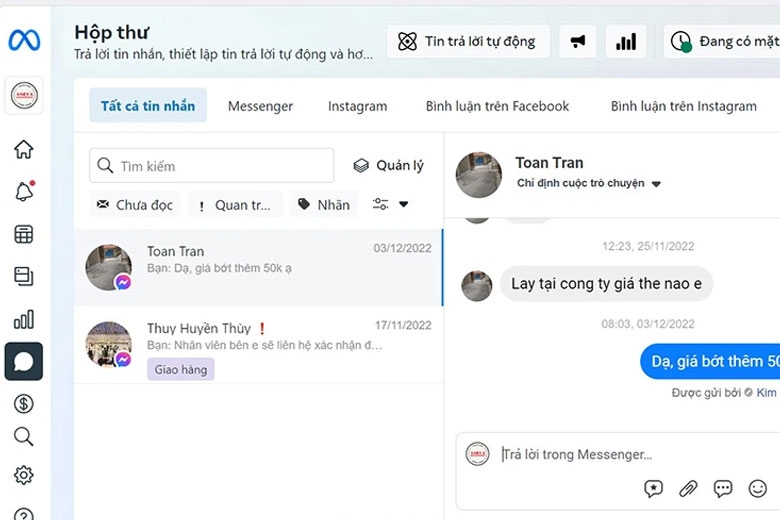Click the Hộp thư page heading
This screenshot has width=780, height=520.
(111, 32)
